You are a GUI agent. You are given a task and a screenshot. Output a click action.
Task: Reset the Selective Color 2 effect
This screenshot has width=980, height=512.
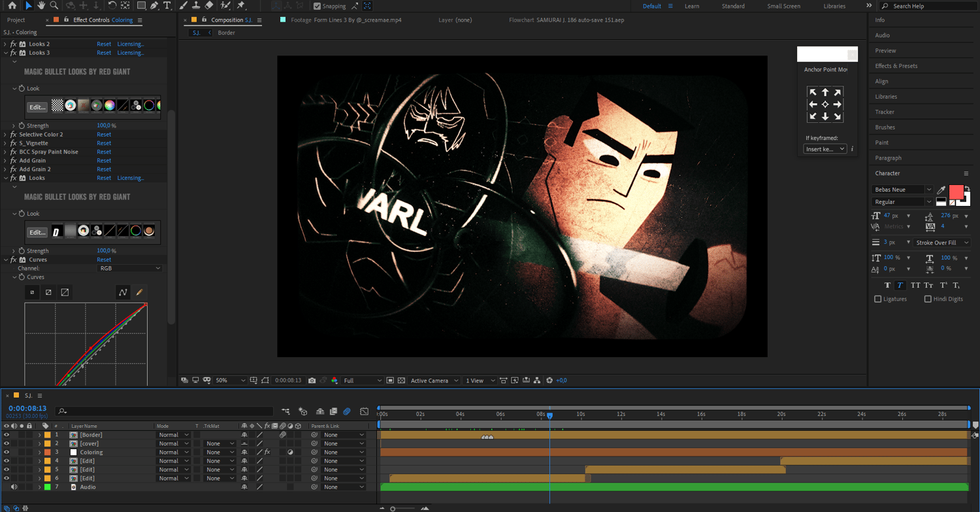[104, 135]
